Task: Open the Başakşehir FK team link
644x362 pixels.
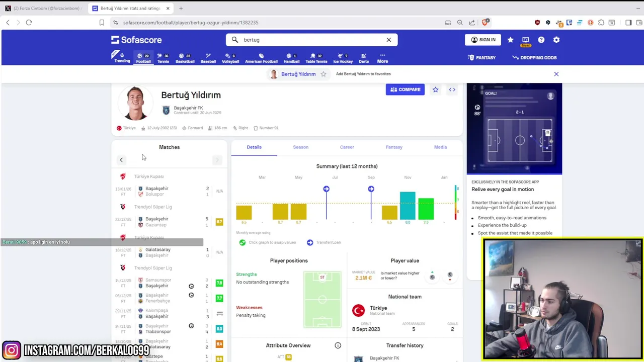Action: click(x=188, y=108)
